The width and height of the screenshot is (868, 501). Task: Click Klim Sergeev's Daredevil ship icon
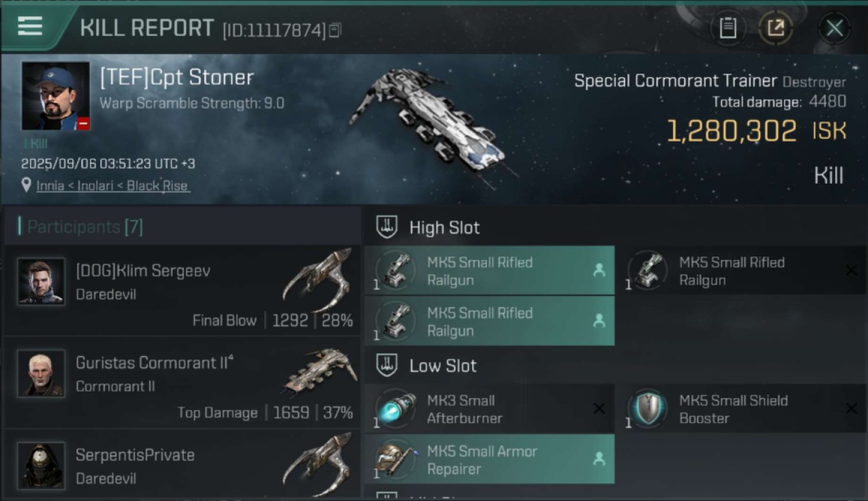[x=318, y=279]
